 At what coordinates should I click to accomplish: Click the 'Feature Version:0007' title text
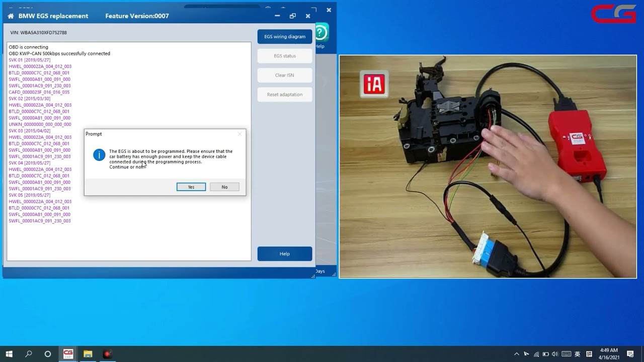(137, 16)
